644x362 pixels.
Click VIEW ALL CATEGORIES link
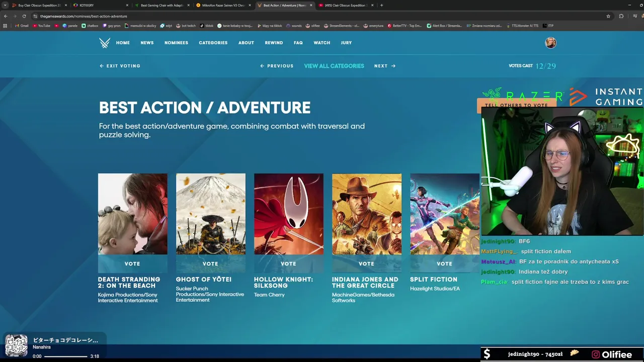pos(334,66)
